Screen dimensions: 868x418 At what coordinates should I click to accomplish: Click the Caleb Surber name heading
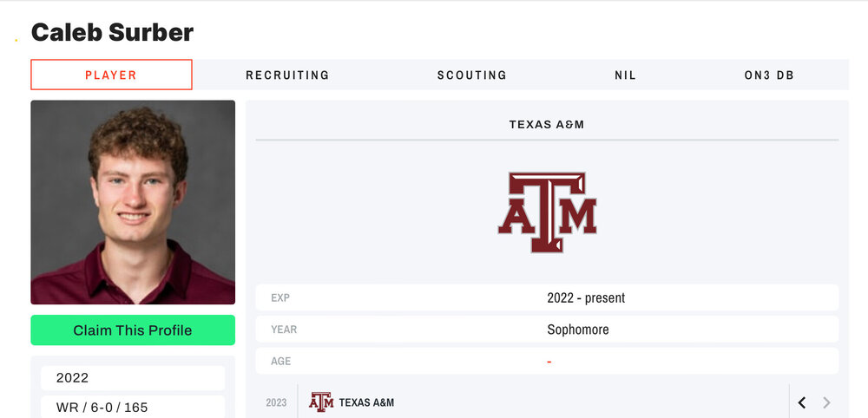[112, 33]
